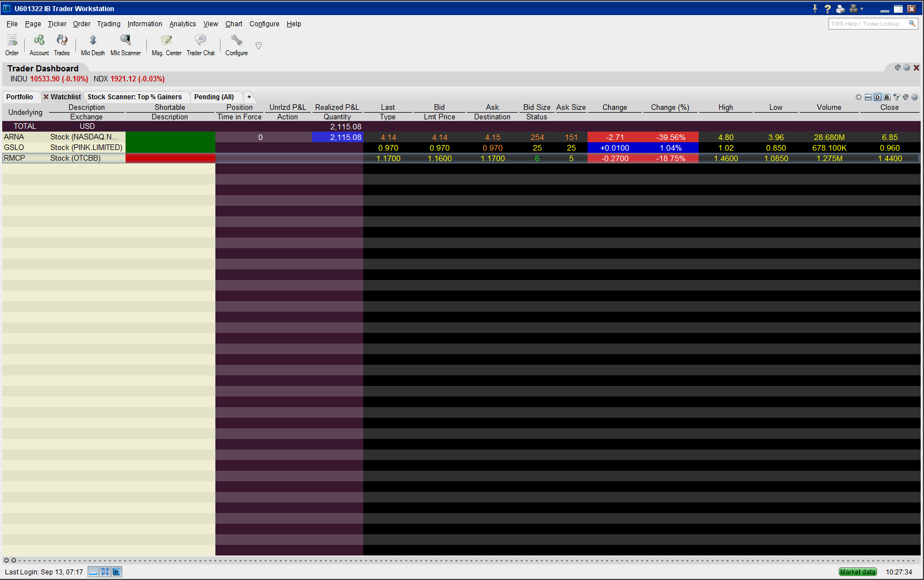Open the Msg. Center icon
Viewport: 924px width, 580px height.
[166, 45]
